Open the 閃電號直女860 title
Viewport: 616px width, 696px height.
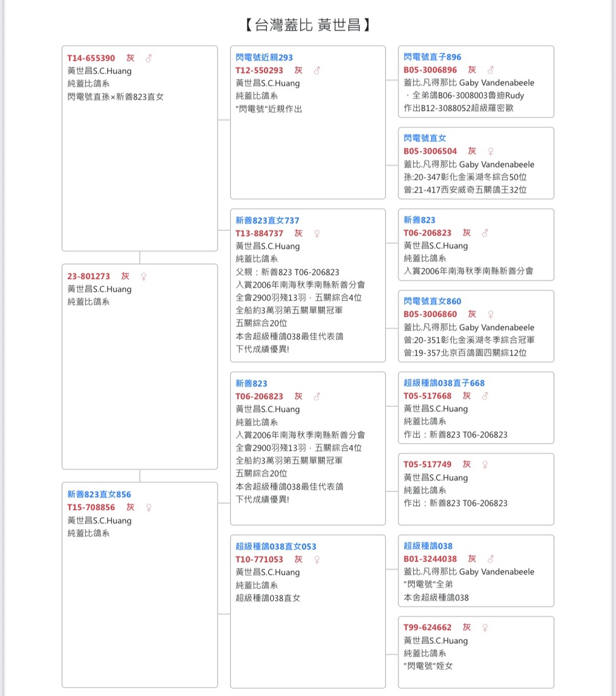point(432,301)
